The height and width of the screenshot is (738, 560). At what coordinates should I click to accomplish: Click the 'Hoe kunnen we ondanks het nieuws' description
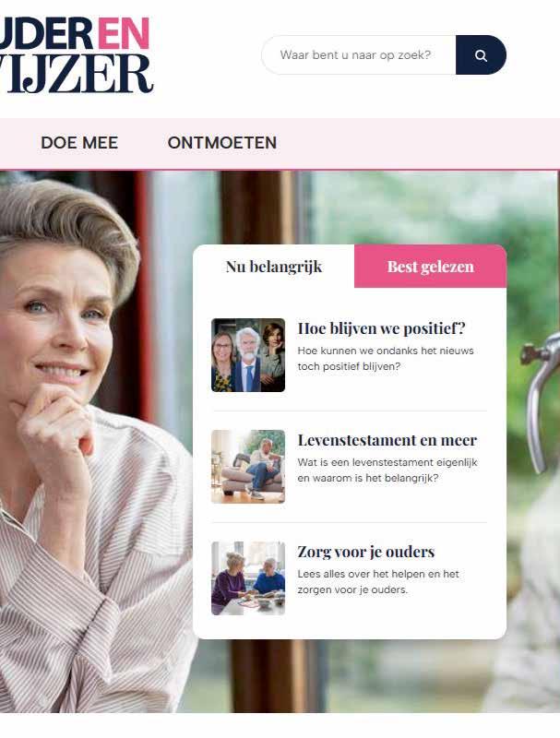click(x=386, y=359)
